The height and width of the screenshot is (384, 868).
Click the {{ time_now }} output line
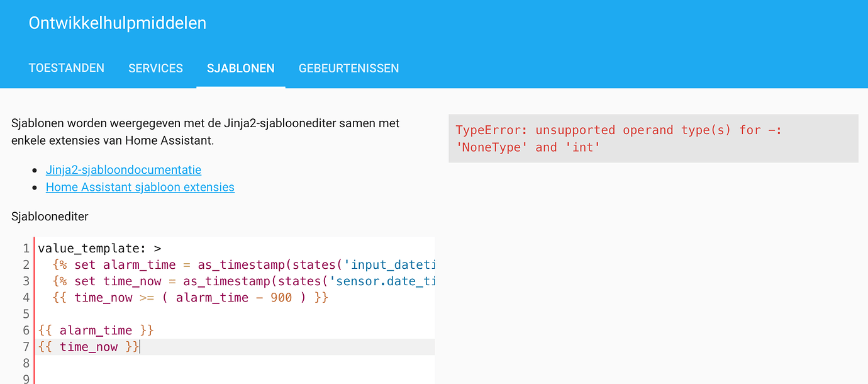tap(88, 347)
